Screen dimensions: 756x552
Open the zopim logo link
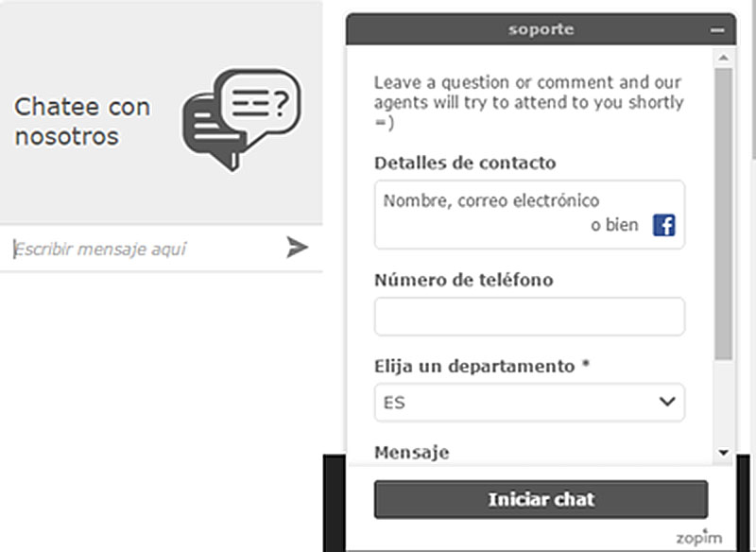pyautogui.click(x=699, y=537)
